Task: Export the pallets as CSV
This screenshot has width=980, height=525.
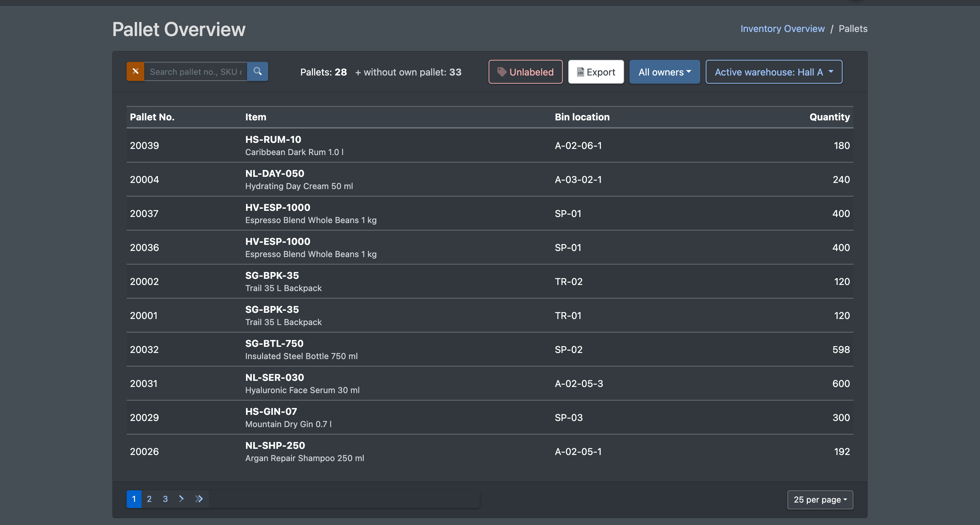Action: (x=596, y=72)
